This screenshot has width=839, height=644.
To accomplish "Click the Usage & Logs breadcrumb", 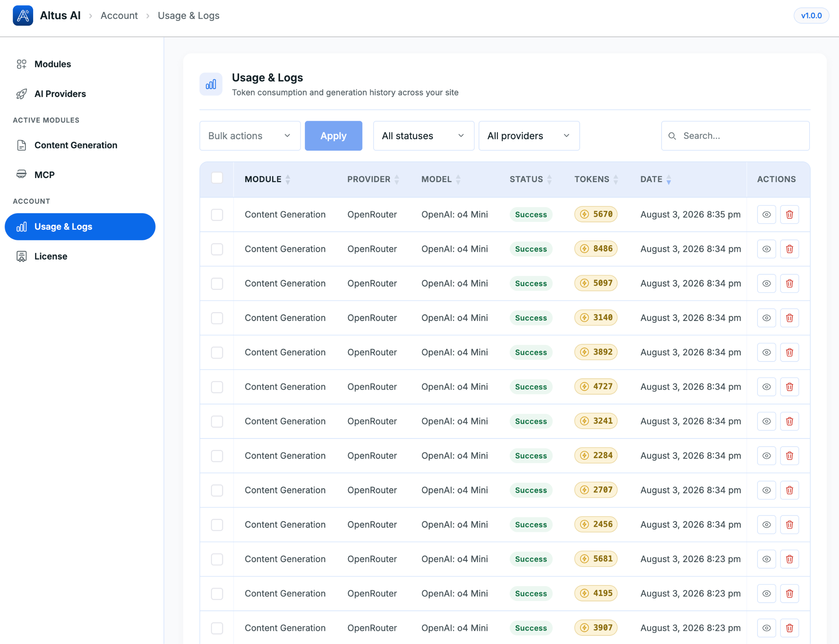I will 188,16.
